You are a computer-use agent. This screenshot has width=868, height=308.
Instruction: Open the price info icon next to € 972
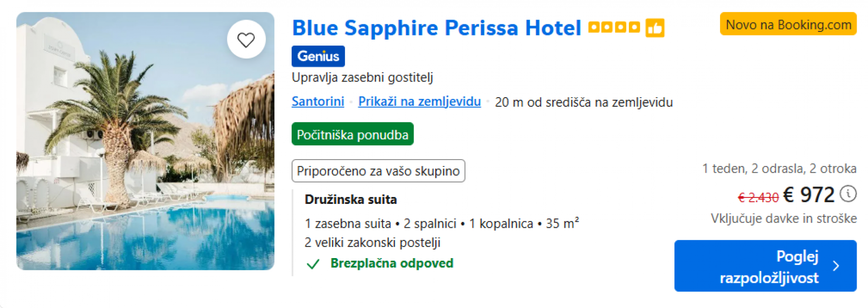[848, 193]
